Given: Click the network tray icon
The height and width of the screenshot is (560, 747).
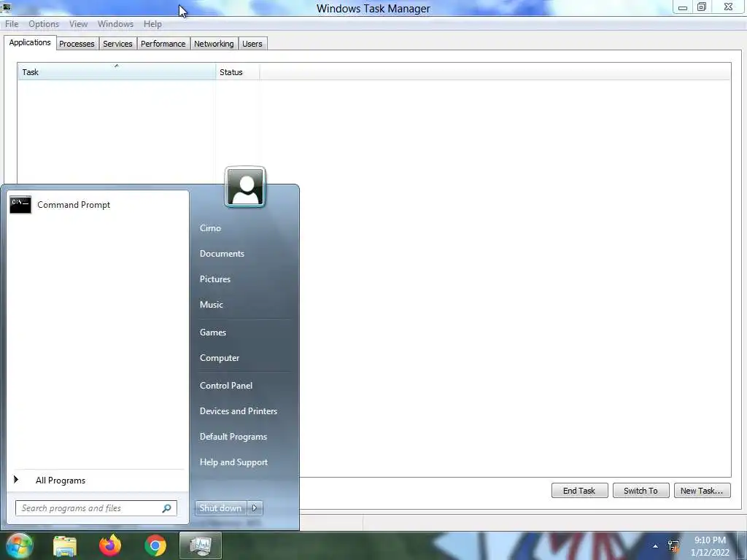Looking at the screenshot, I should [x=673, y=546].
